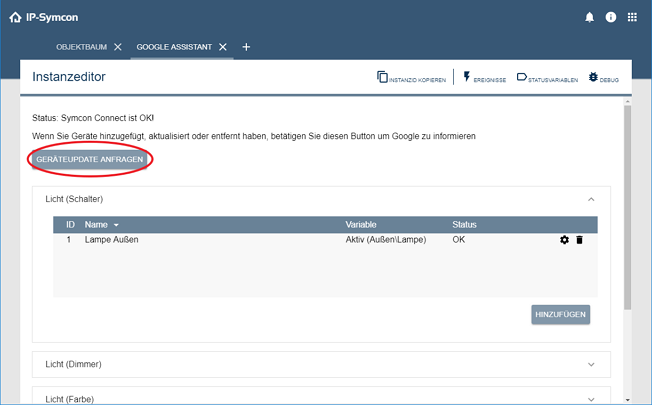Expand the Licht (Dimmer) section
Viewport: 652px width, 405px height.
(591, 364)
